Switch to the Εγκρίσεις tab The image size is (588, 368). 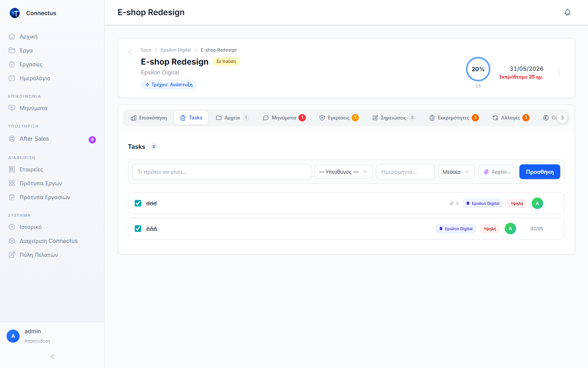(339, 118)
